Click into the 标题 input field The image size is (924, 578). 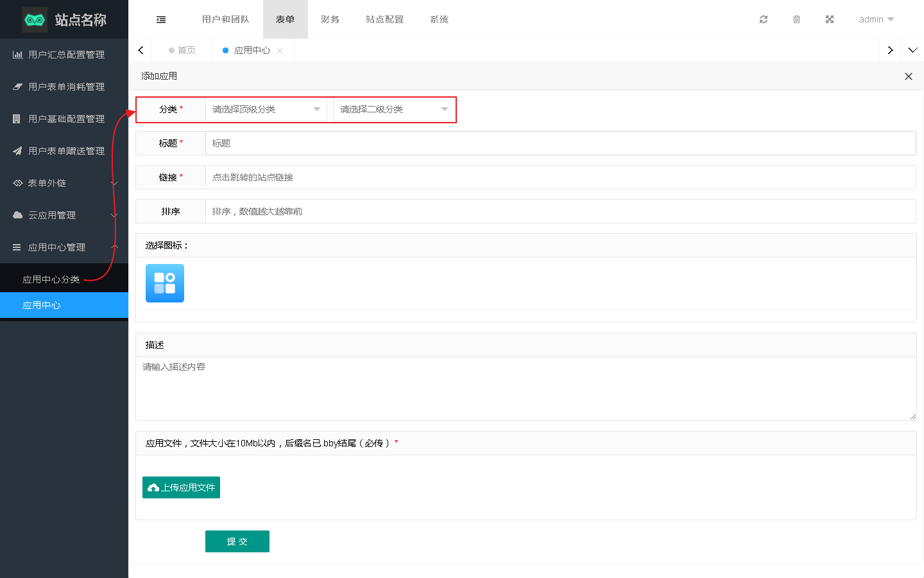point(560,143)
